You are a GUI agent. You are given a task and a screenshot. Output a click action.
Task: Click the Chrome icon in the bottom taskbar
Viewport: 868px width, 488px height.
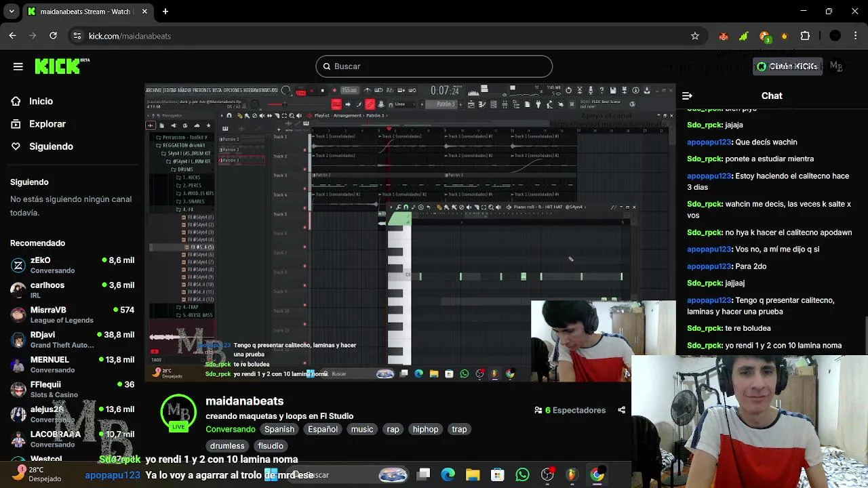tap(597, 475)
